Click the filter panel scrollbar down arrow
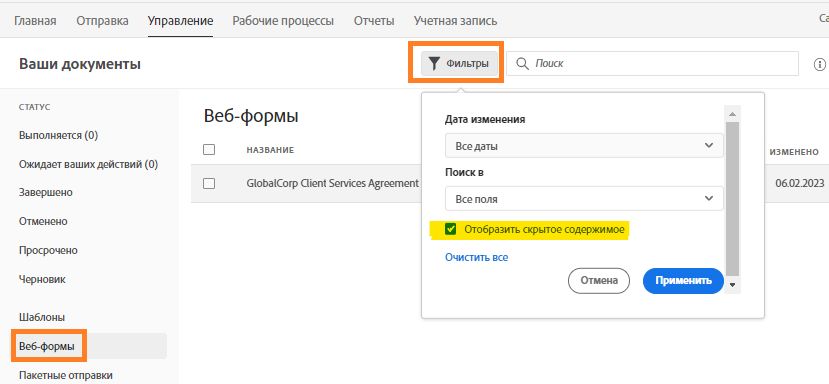This screenshot has width=829, height=384. (x=732, y=285)
